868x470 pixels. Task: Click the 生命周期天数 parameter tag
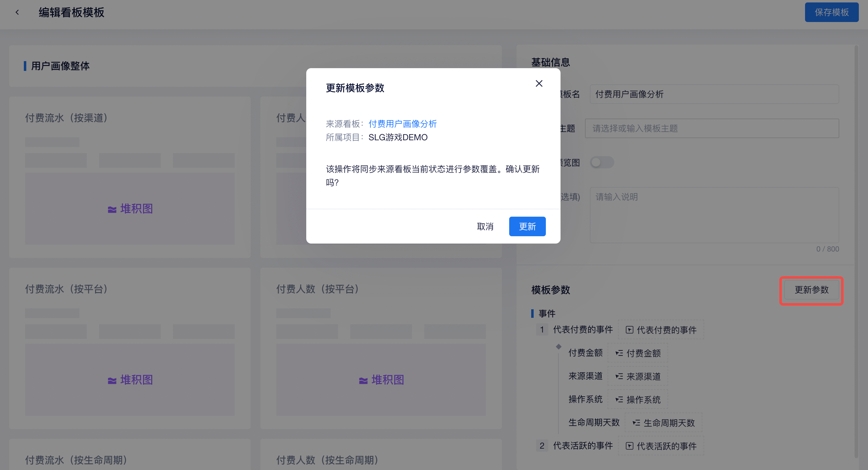pos(664,423)
